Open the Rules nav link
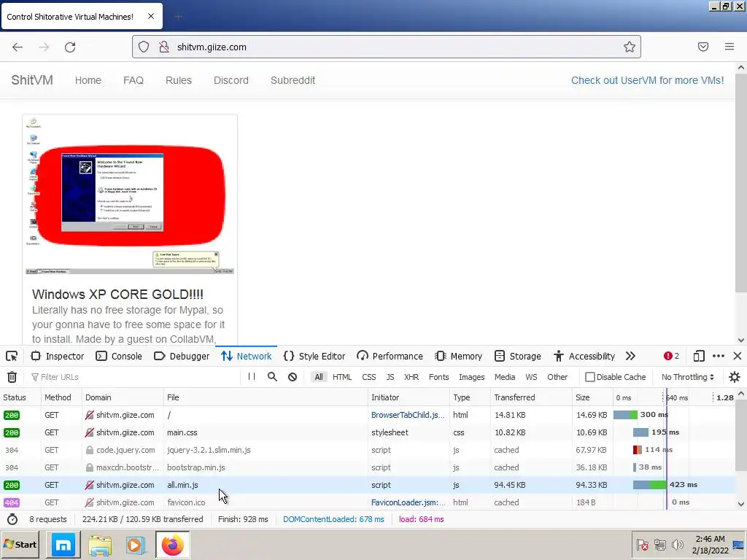Screen dimensions: 747x560 click(x=179, y=80)
